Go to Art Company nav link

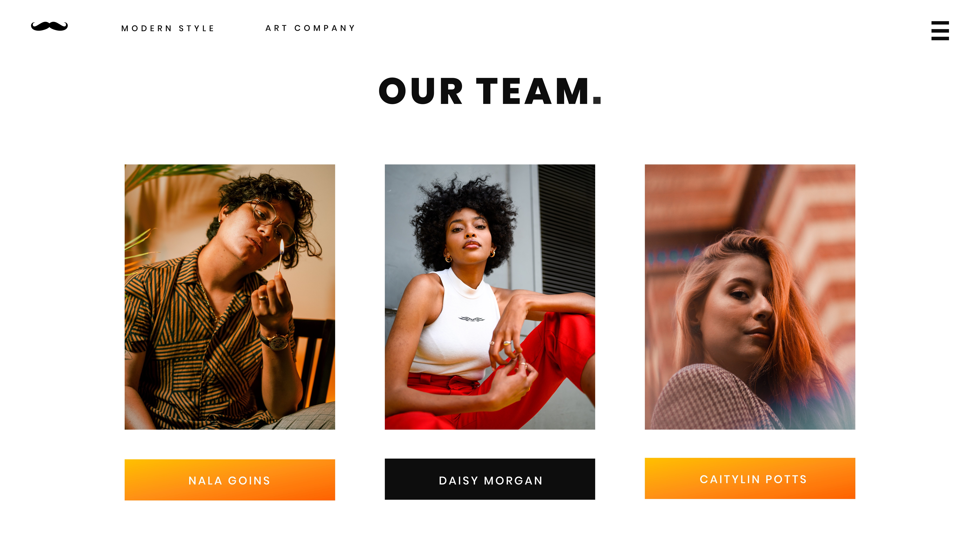tap(310, 28)
